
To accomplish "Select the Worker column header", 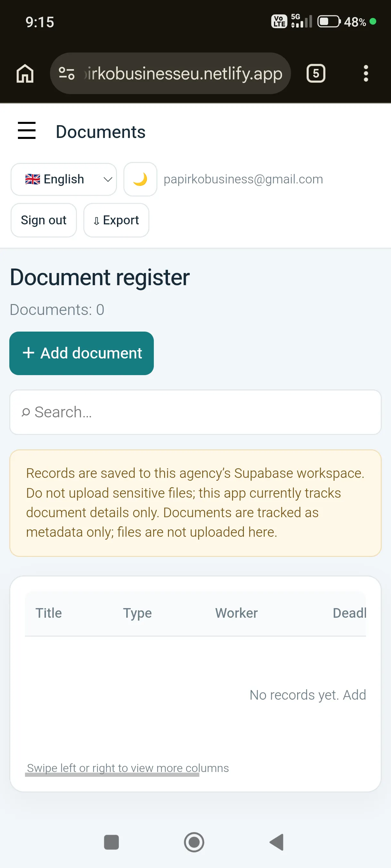I will (237, 613).
